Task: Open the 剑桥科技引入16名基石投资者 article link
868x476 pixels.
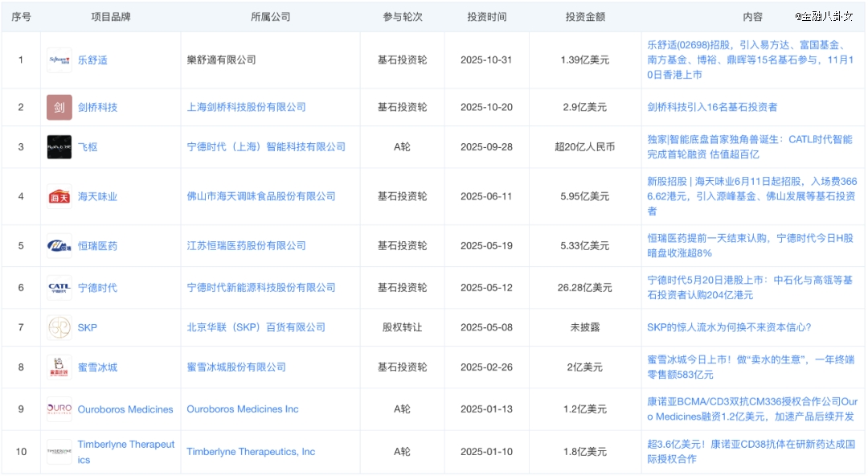Action: (712, 107)
